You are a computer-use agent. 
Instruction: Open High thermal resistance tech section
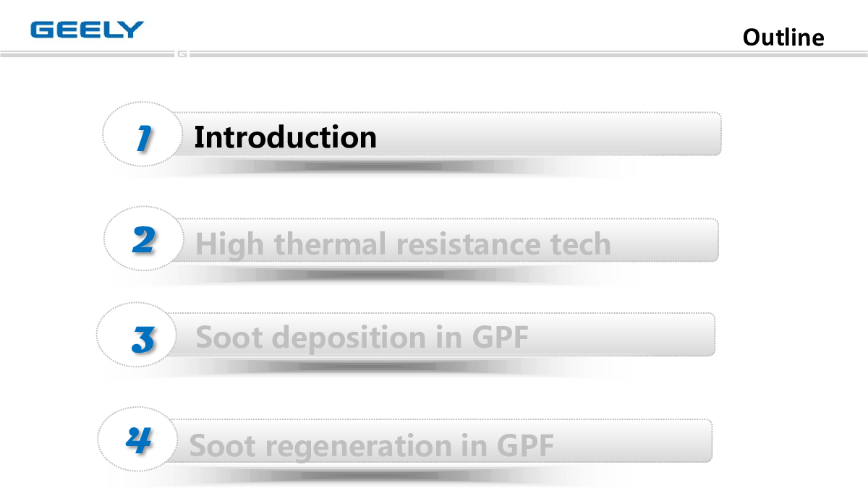[x=404, y=244]
